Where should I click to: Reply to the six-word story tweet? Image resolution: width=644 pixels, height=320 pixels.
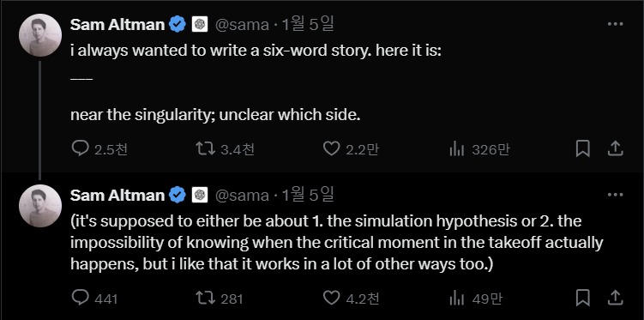coord(99,148)
